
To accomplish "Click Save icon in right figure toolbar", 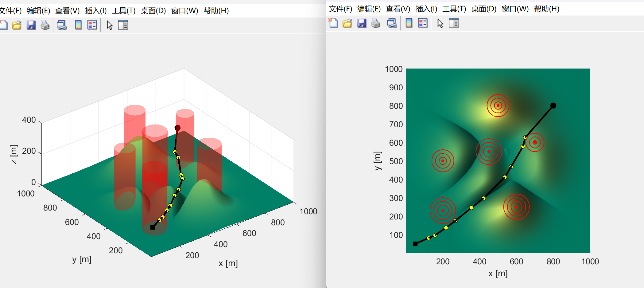I will 362,23.
